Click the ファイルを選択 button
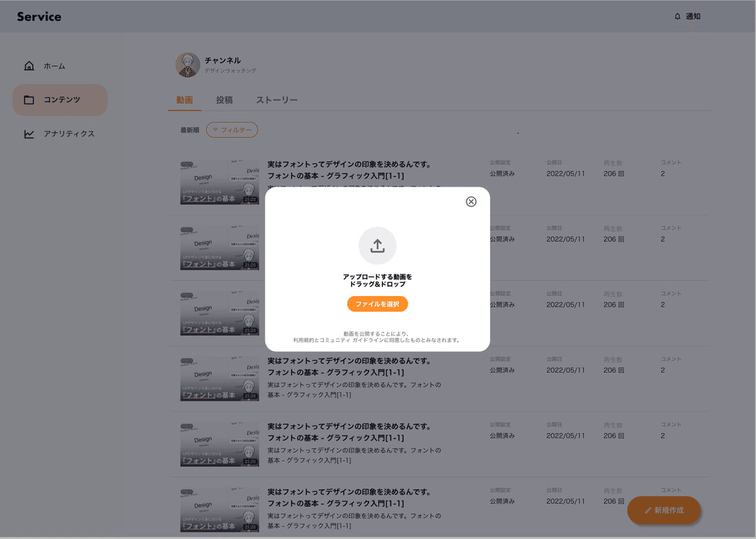 [x=377, y=304]
